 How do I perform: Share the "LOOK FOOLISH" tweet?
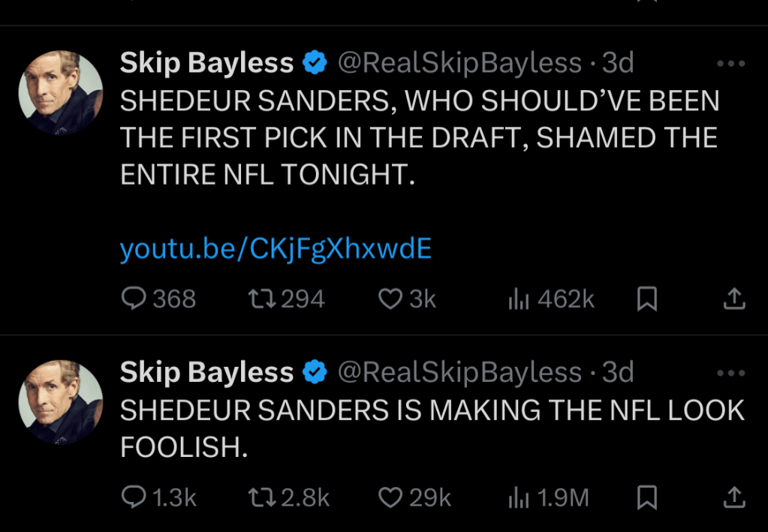coord(733,497)
